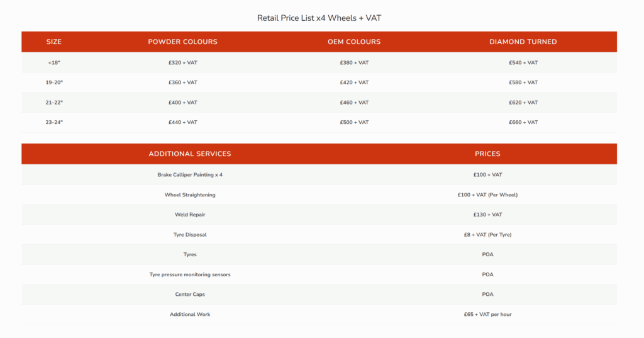Image resolution: width=644 pixels, height=338 pixels.
Task: Click the ADDITIONAL SERVICES header
Action: click(x=189, y=154)
